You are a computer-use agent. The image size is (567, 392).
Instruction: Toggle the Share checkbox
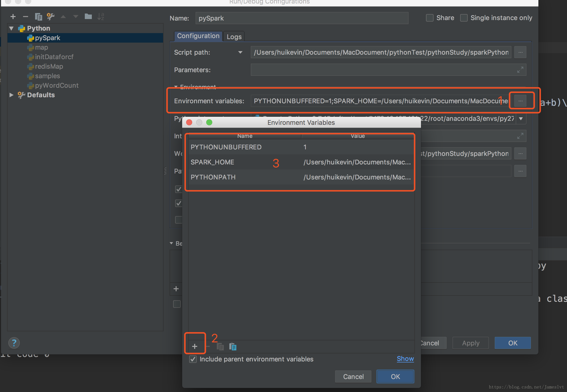430,18
